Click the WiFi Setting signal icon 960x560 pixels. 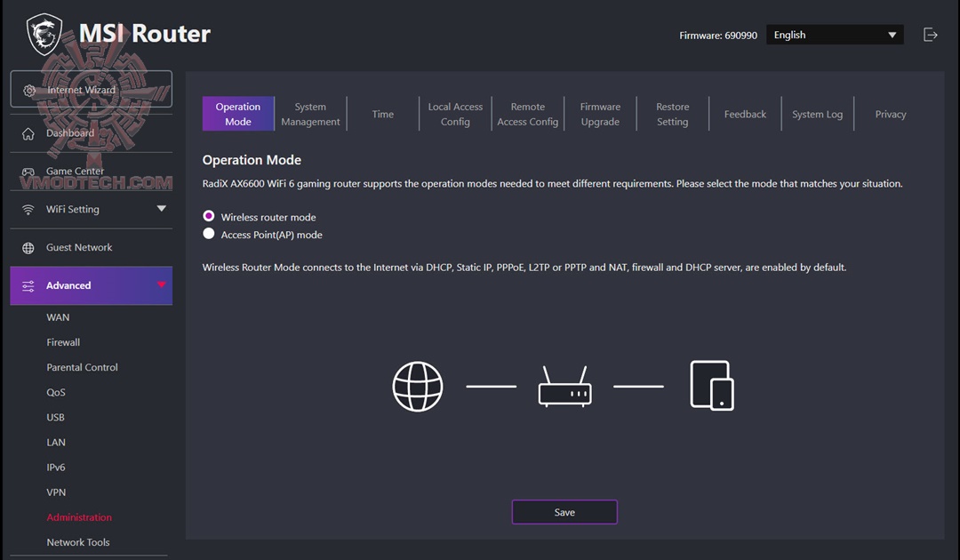28,209
